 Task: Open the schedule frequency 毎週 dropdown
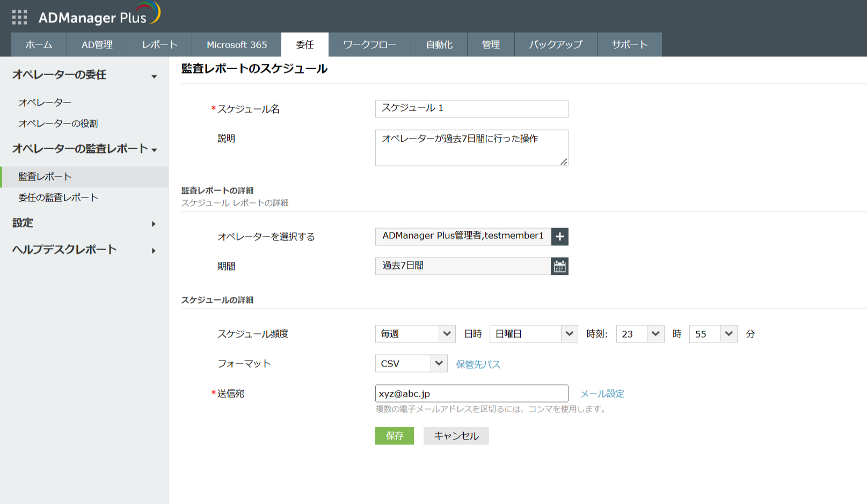(414, 334)
